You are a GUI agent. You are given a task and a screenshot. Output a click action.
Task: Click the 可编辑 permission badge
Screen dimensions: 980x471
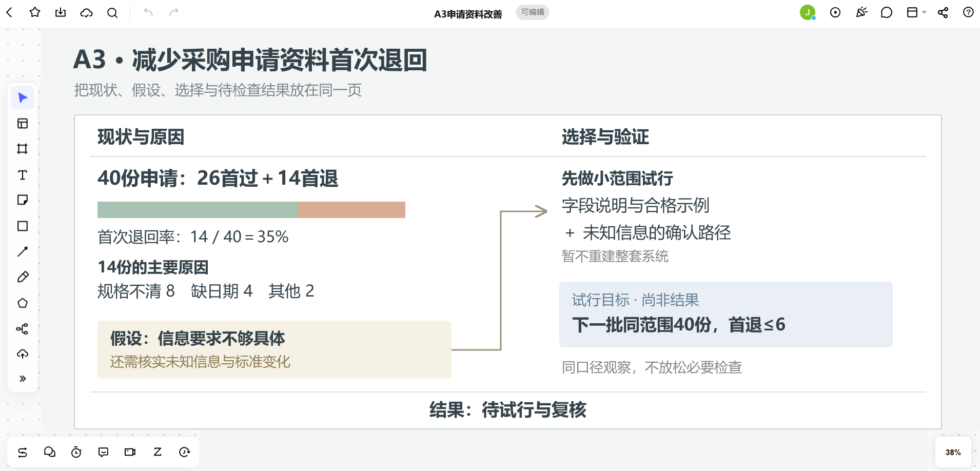pos(533,12)
